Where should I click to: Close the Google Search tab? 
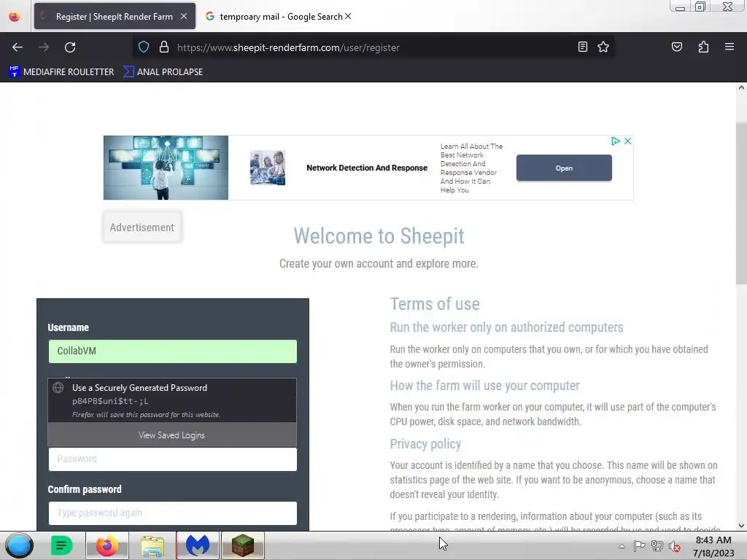coord(348,16)
